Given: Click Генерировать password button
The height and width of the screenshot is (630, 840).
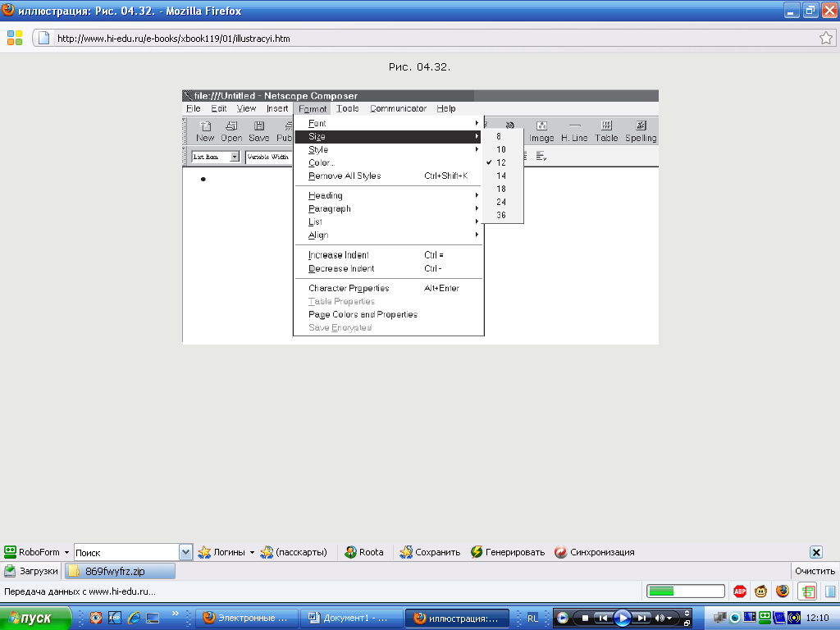Looking at the screenshot, I should (x=508, y=552).
